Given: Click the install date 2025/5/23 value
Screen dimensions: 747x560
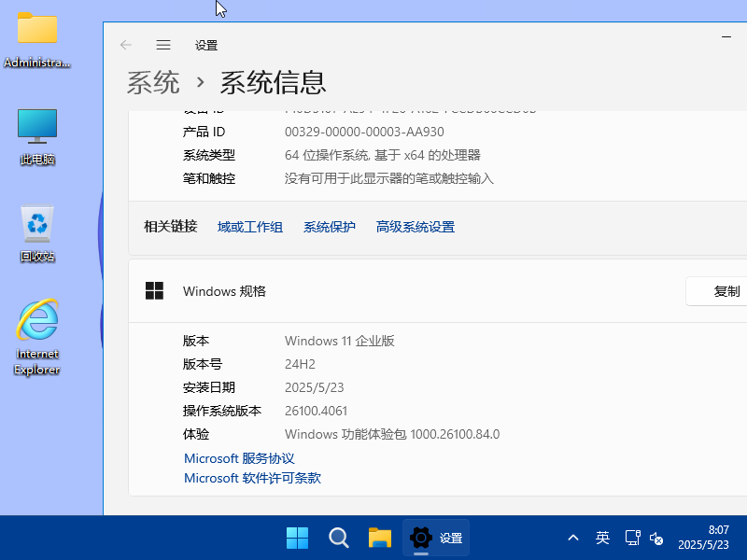Looking at the screenshot, I should coord(315,387).
